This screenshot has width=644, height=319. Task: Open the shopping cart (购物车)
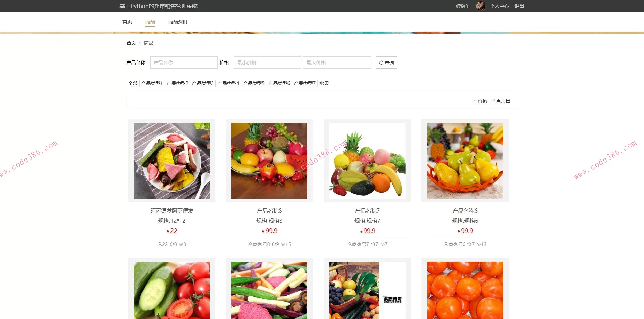pos(462,6)
